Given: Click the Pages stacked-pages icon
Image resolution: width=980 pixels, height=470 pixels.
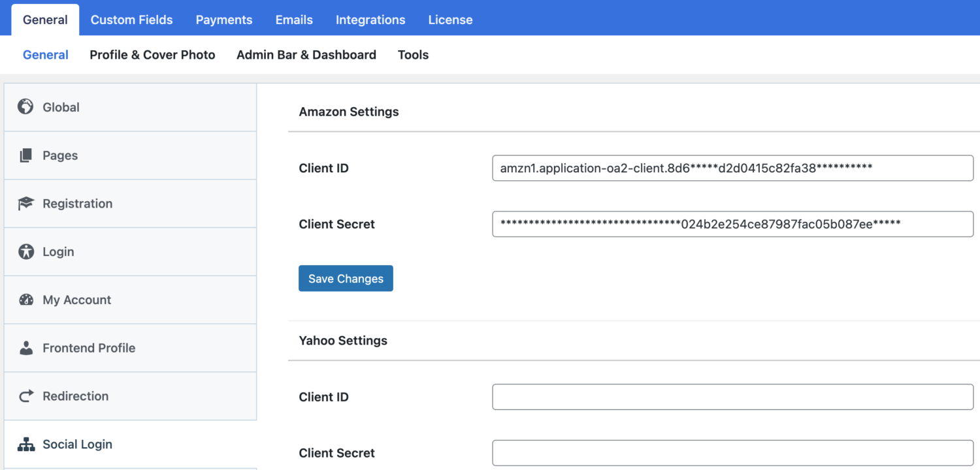Looking at the screenshot, I should pos(25,155).
